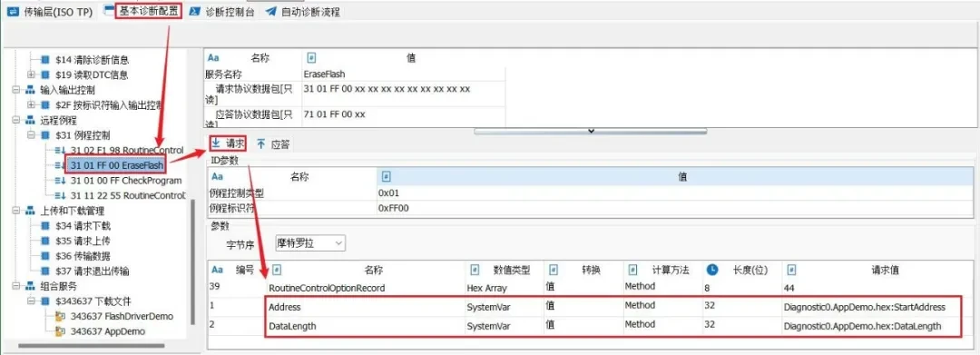980x355 pixels.
Task: Click the request value 44 cell
Action: click(789, 289)
